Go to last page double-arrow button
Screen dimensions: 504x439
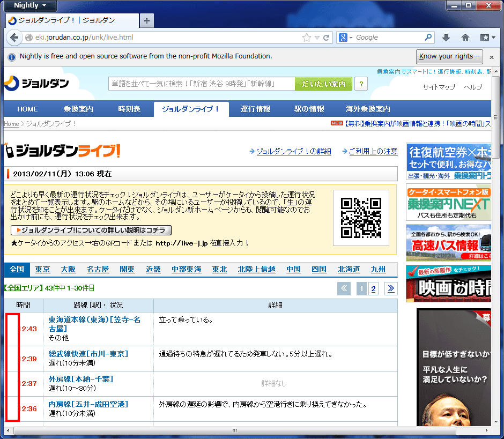(391, 289)
